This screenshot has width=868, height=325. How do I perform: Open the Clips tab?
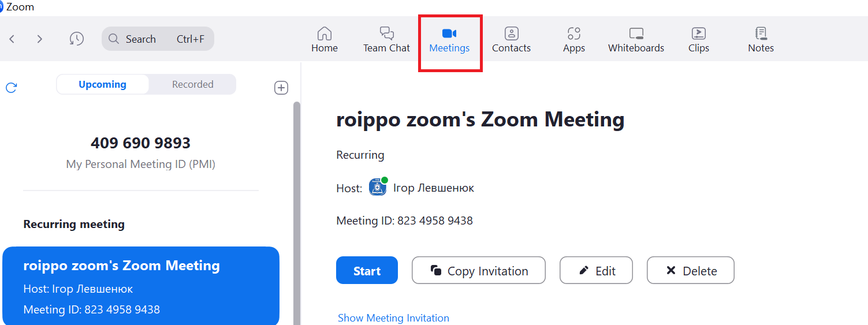click(698, 39)
